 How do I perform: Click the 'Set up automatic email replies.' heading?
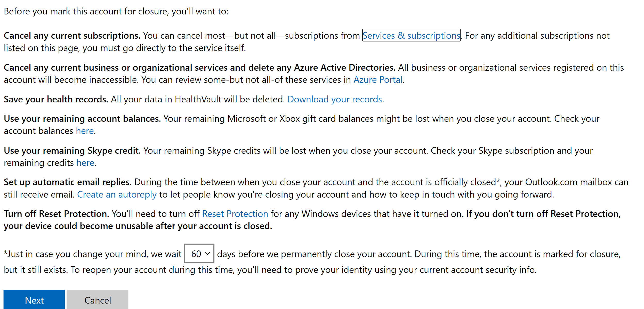(68, 182)
